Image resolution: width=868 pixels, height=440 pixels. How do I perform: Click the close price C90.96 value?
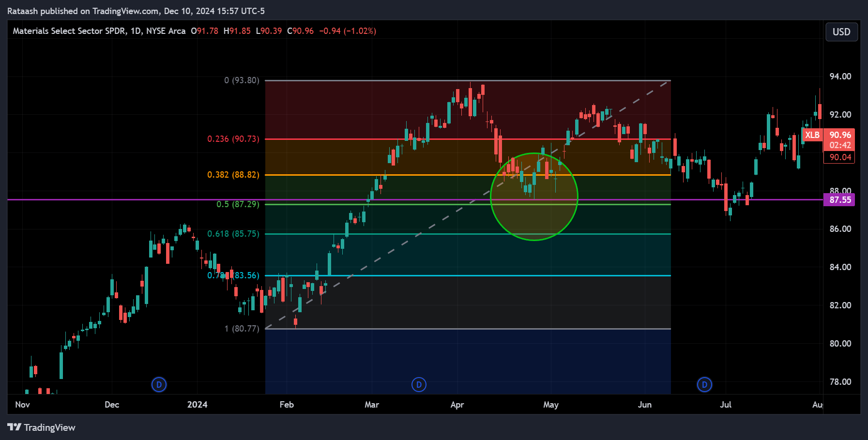tap(300, 31)
